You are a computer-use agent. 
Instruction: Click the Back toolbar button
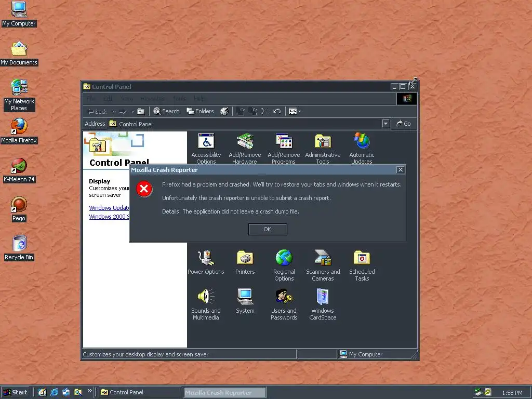coord(98,111)
